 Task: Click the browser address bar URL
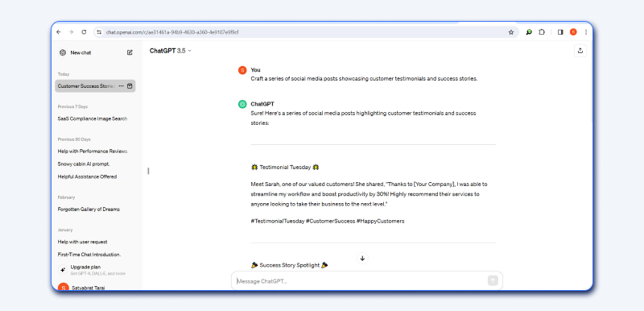[x=172, y=32]
